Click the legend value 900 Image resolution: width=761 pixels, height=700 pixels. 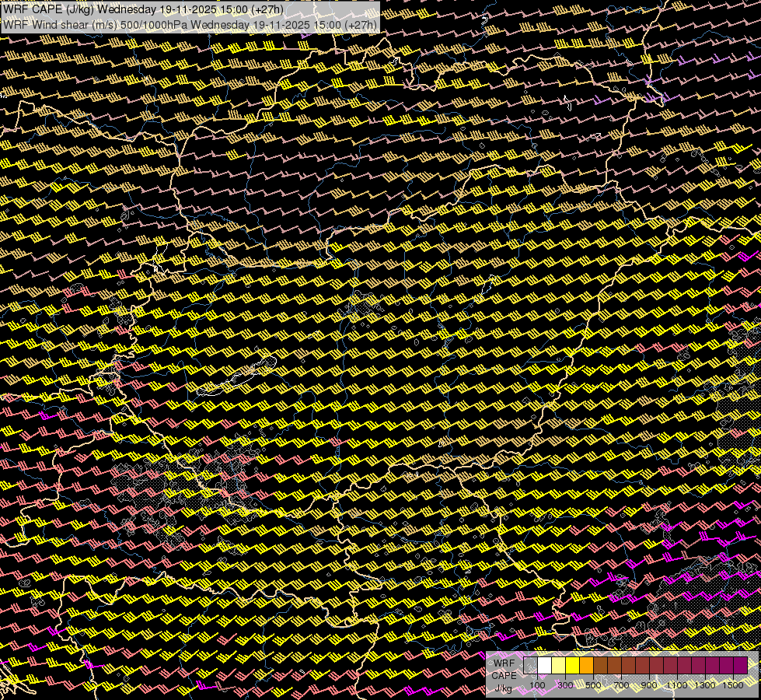[x=649, y=685]
